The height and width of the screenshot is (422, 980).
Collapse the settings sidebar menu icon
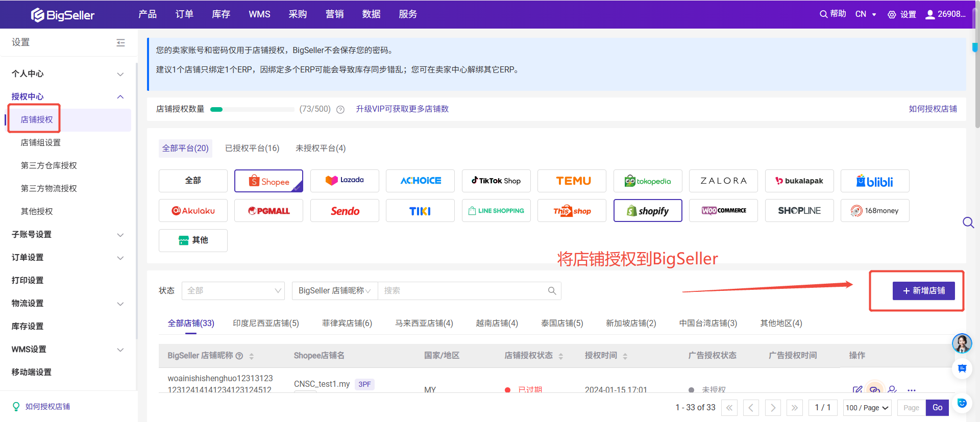point(120,43)
